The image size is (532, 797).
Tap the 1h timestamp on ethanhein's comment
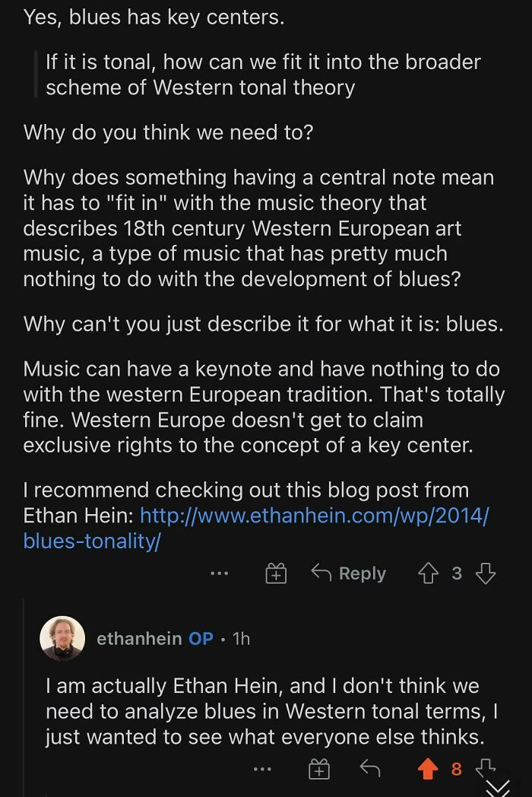239,638
